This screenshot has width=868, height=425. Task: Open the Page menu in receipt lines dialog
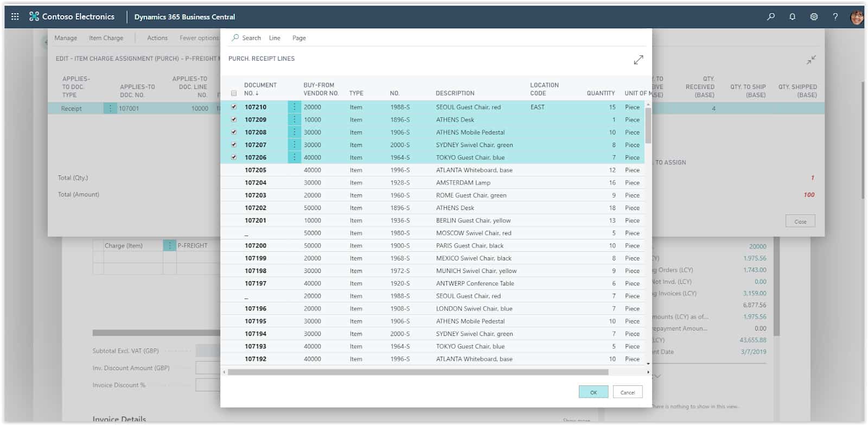[x=299, y=38]
